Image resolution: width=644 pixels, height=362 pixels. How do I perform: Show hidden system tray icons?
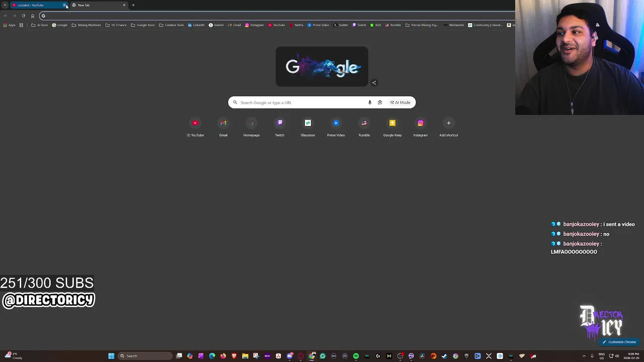coord(584,356)
